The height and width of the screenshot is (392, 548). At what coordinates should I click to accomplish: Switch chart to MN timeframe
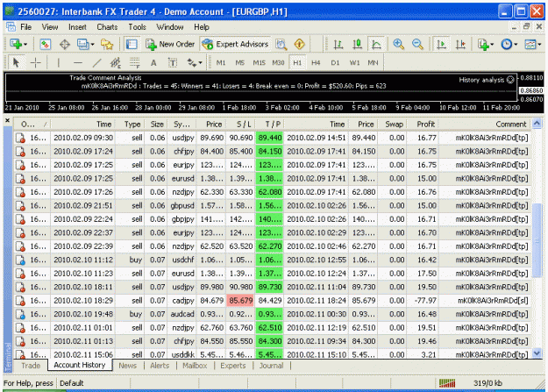pos(373,63)
